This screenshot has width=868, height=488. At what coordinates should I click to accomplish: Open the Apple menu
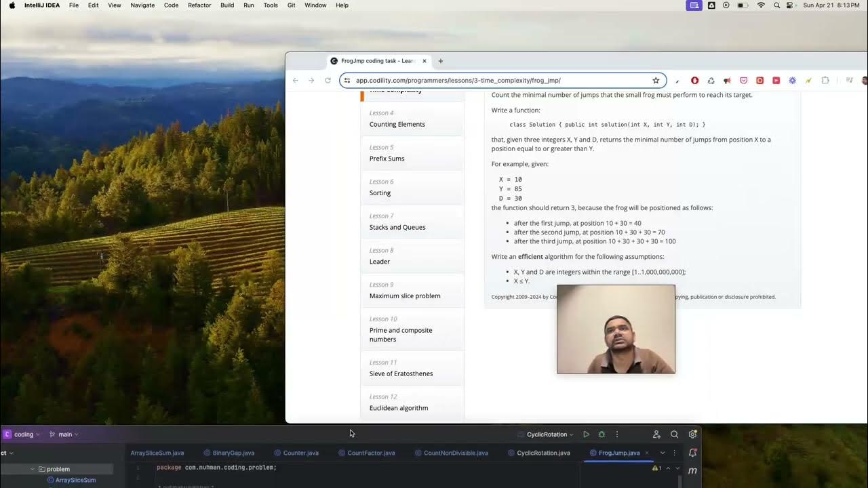[12, 5]
